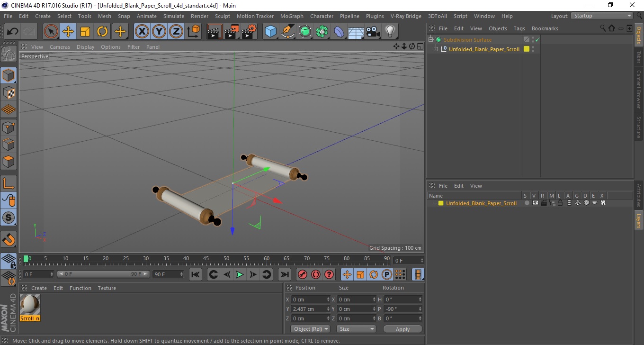Click the Bend deformer icon
The width and height of the screenshot is (644, 345).
click(x=339, y=32)
